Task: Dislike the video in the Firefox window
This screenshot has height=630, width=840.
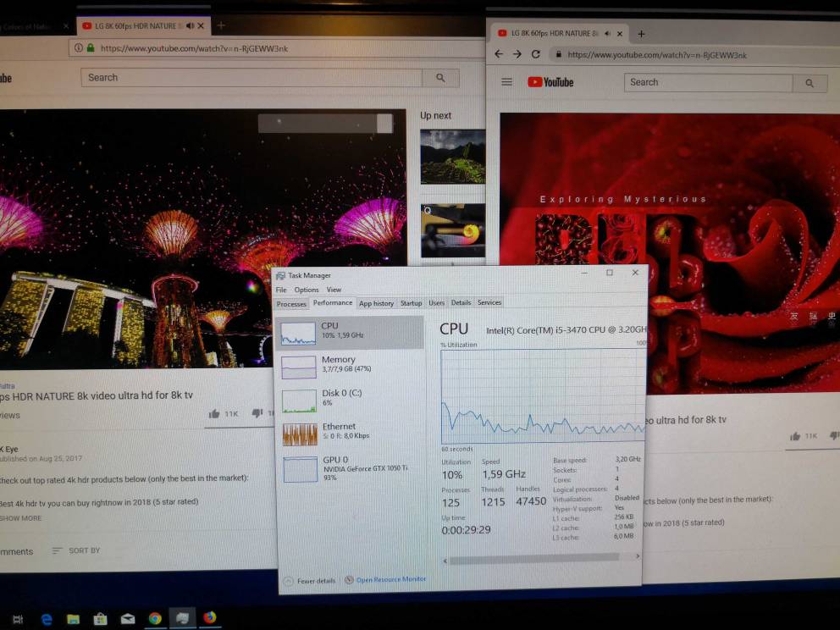Action: click(257, 413)
